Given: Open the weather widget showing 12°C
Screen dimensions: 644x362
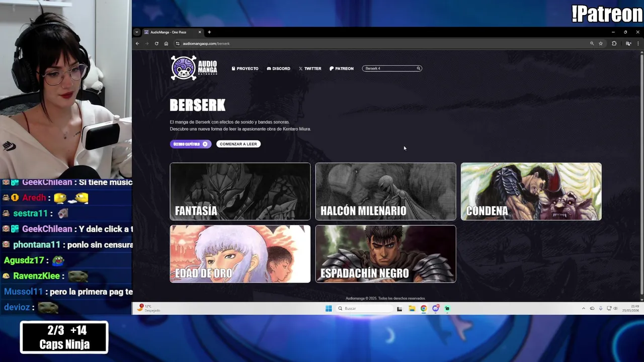Looking at the screenshot, I should pyautogui.click(x=149, y=308).
